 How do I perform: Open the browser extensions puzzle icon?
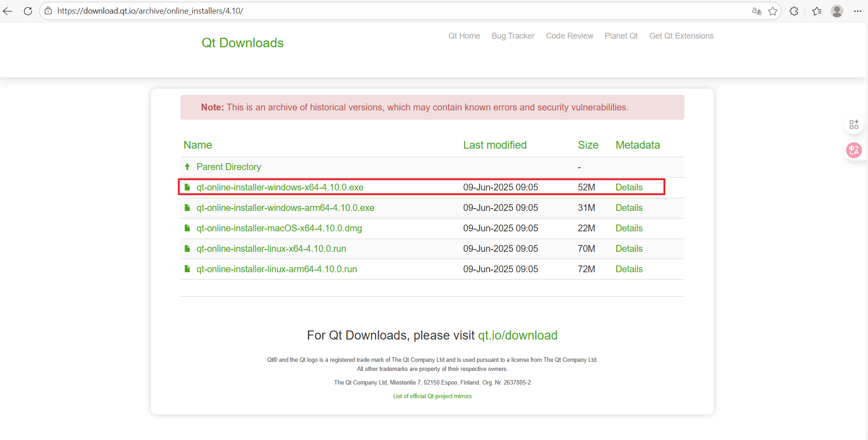pyautogui.click(x=794, y=11)
